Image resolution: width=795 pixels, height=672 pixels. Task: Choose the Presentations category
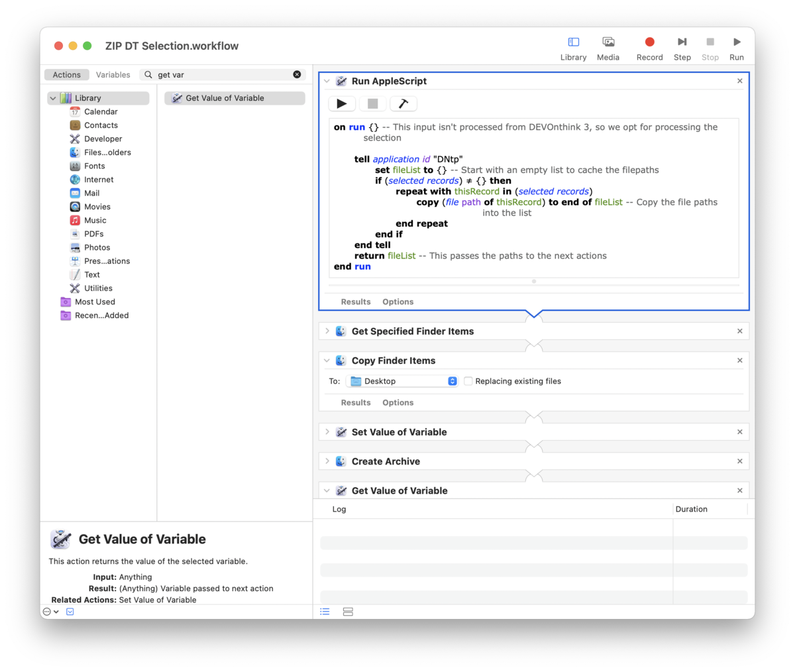tap(107, 261)
